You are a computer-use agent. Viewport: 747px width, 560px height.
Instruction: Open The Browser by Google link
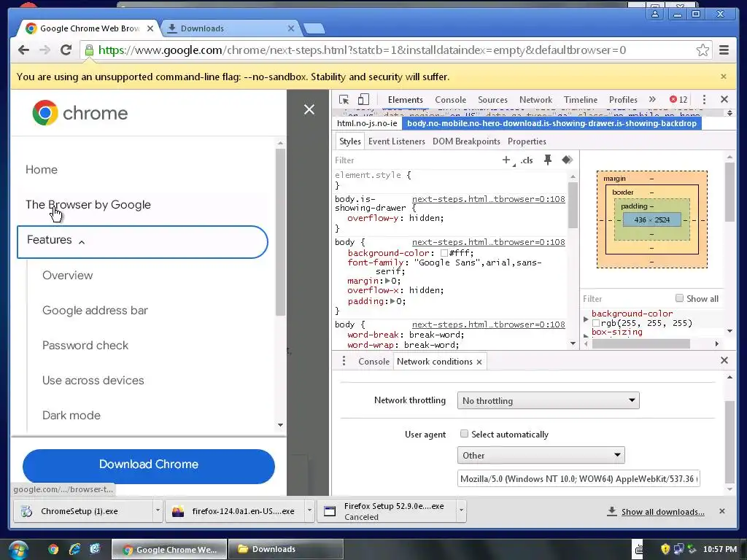point(88,205)
